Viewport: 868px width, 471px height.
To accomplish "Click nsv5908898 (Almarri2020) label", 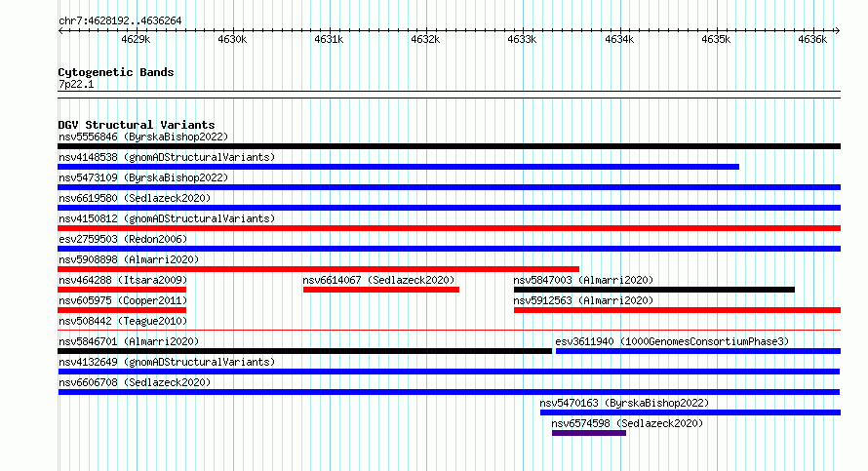I will coord(129,259).
